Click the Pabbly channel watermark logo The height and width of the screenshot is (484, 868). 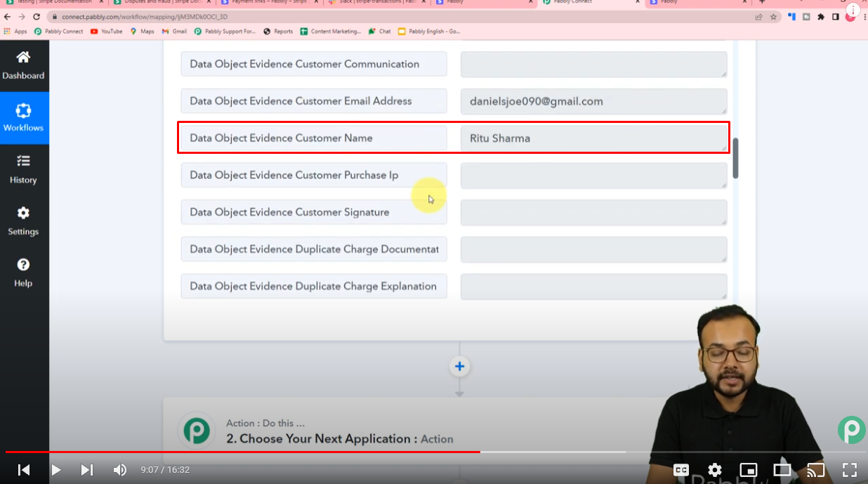point(851,430)
